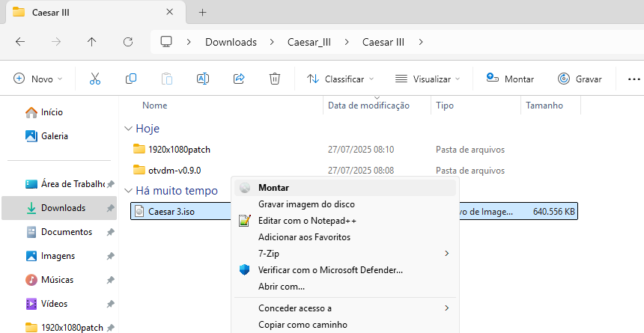Click the pin icon beside Vídeos
This screenshot has height=333, width=644.
pos(111,304)
